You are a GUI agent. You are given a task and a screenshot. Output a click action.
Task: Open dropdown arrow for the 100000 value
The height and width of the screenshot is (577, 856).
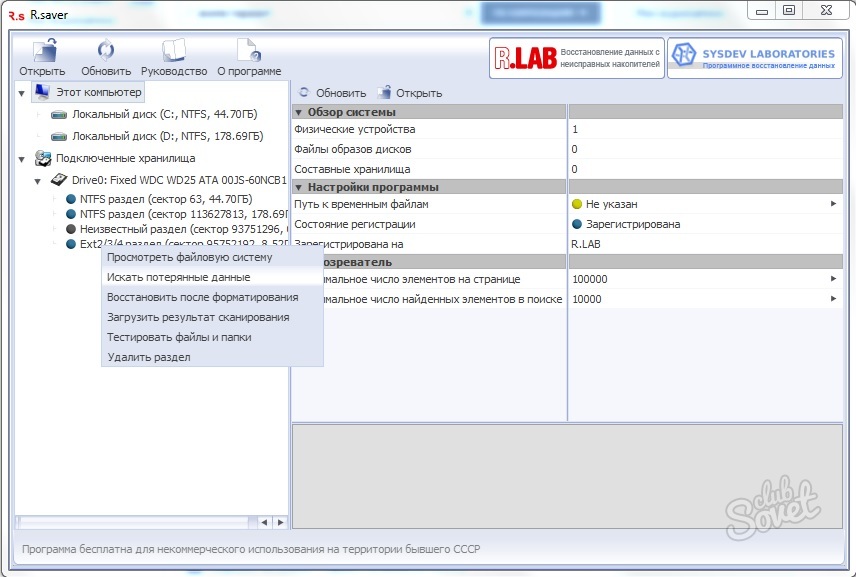point(833,279)
